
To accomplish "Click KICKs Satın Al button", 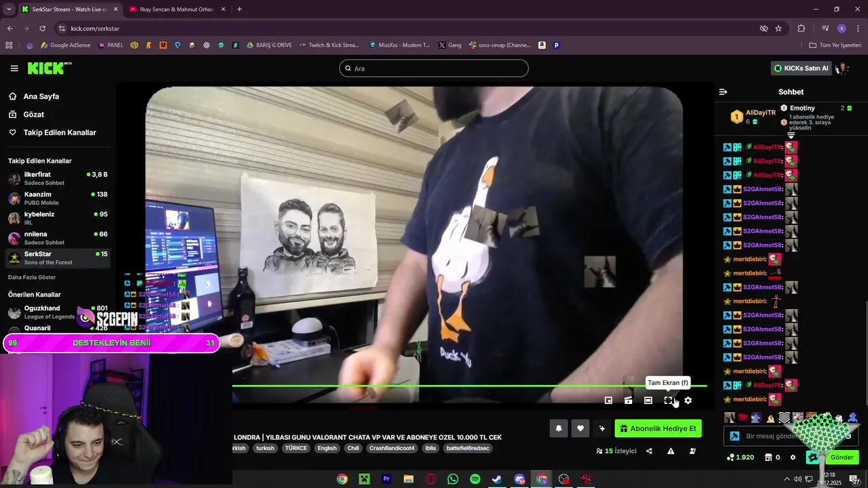I will [x=802, y=68].
